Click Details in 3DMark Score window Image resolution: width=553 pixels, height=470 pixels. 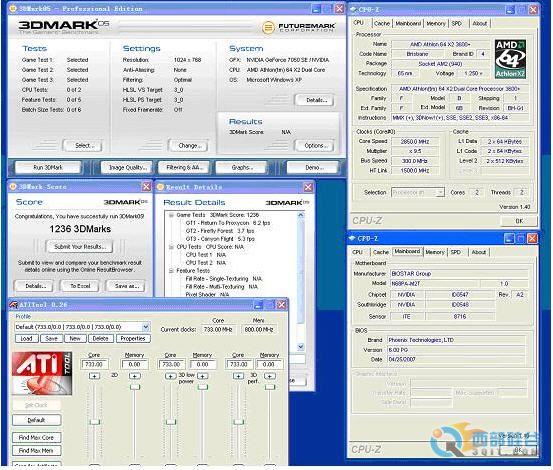pyautogui.click(x=34, y=286)
